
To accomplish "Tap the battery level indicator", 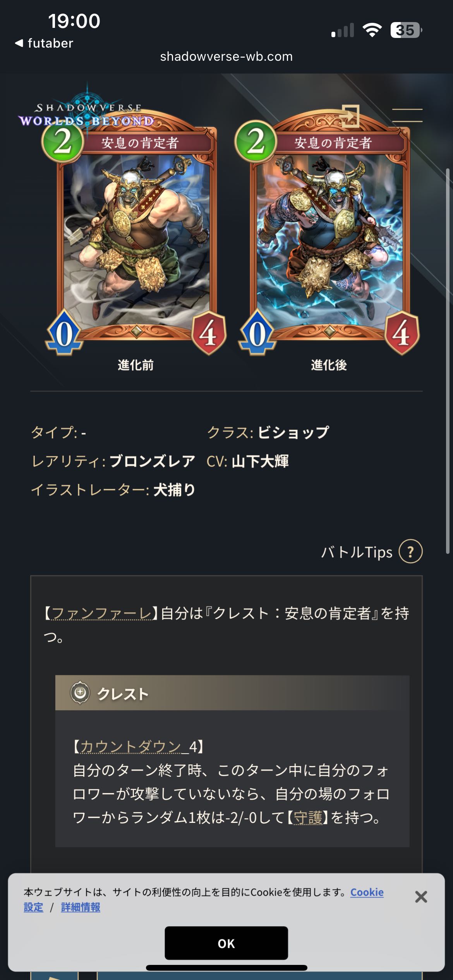I will pyautogui.click(x=406, y=30).
